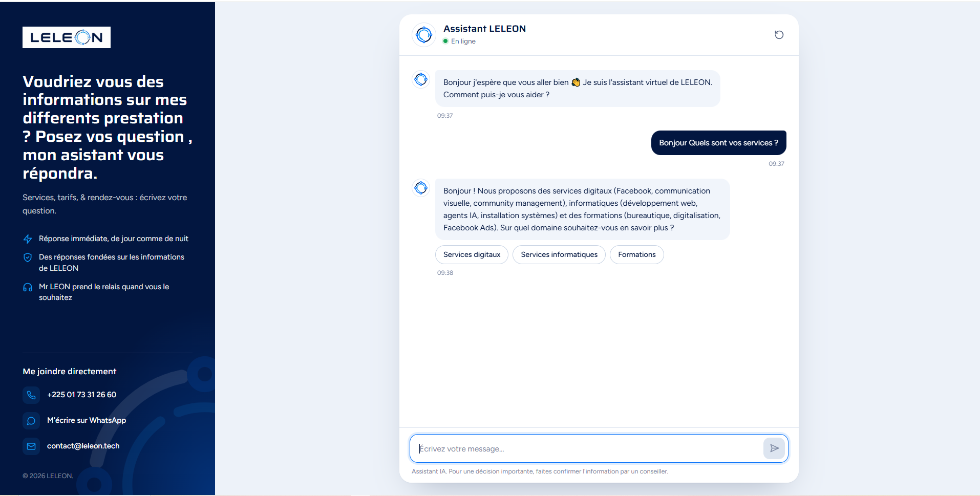Screen dimensions: 980x496
Task: Click the 'En ligne' status text
Action: pos(463,41)
